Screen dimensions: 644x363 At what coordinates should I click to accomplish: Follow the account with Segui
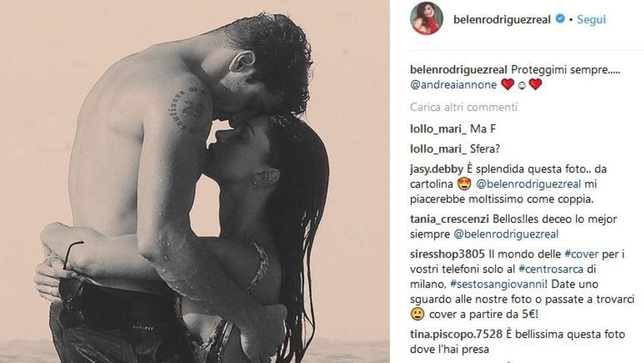(592, 19)
